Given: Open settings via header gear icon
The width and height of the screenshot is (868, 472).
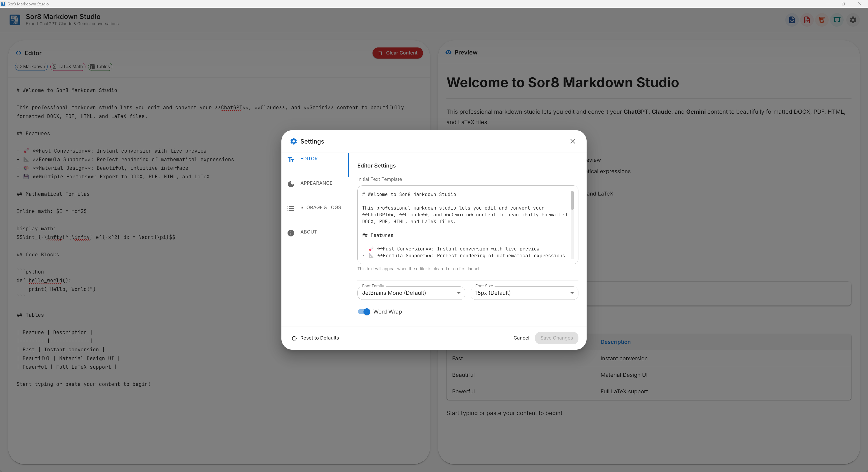Looking at the screenshot, I should coord(853,20).
